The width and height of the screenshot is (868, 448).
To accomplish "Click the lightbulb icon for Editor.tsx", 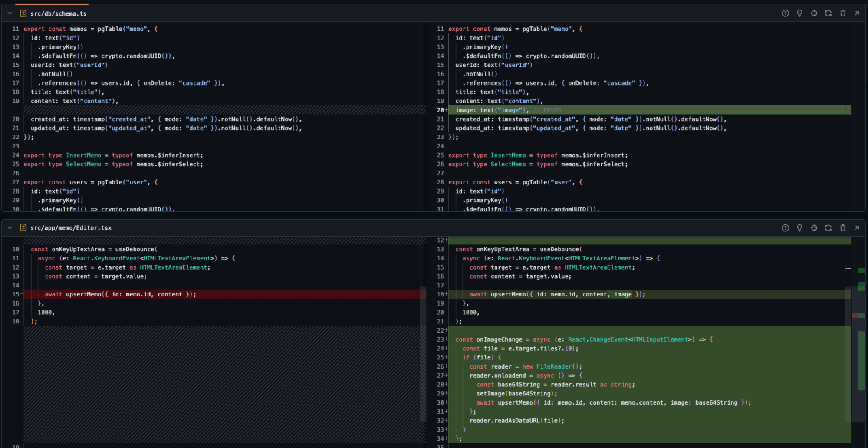I will pyautogui.click(x=799, y=228).
